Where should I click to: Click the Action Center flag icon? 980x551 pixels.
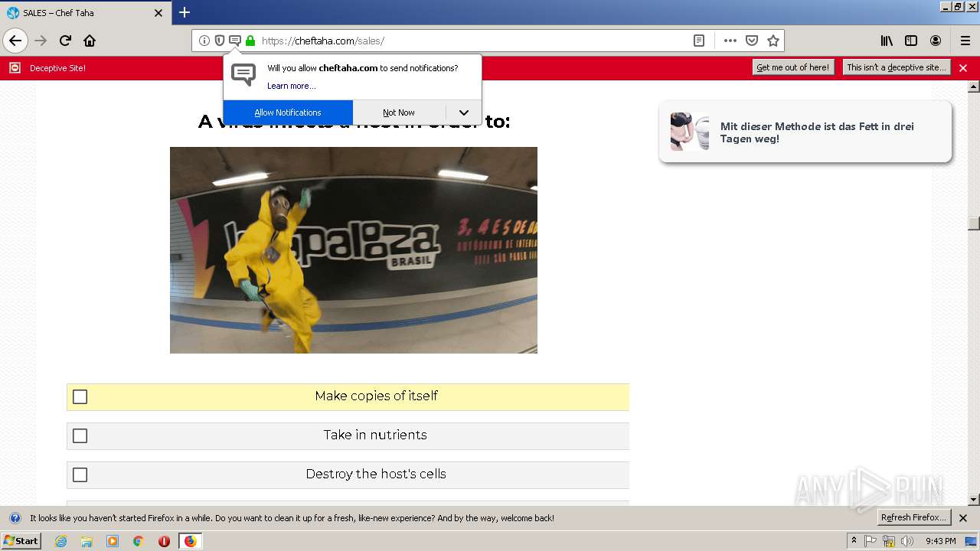coord(871,541)
